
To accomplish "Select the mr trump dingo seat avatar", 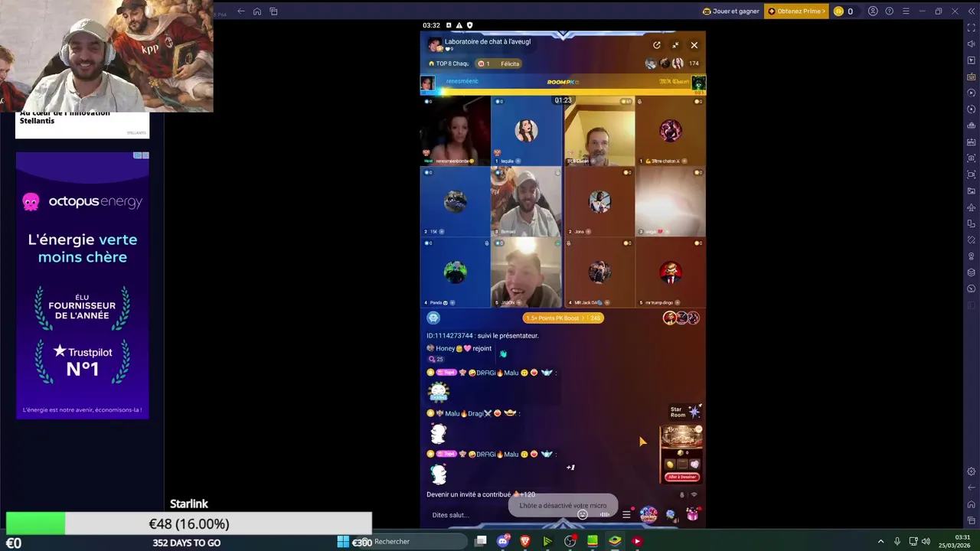I will pyautogui.click(x=671, y=272).
